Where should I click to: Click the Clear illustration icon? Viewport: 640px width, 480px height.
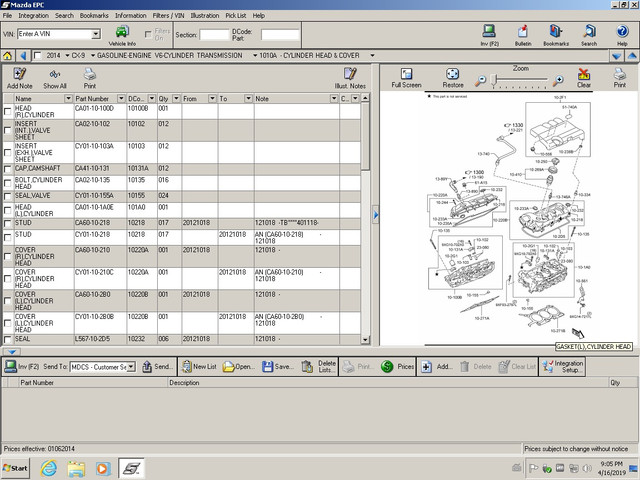(584, 74)
